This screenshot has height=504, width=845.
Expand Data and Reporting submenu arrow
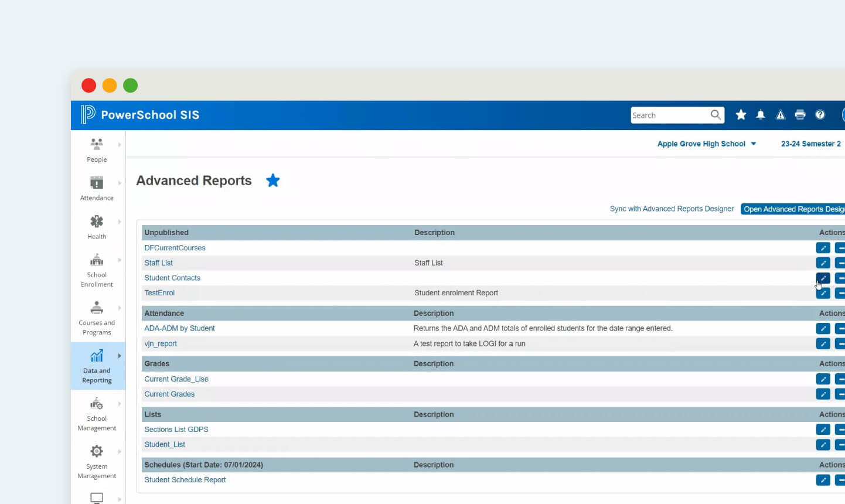120,356
